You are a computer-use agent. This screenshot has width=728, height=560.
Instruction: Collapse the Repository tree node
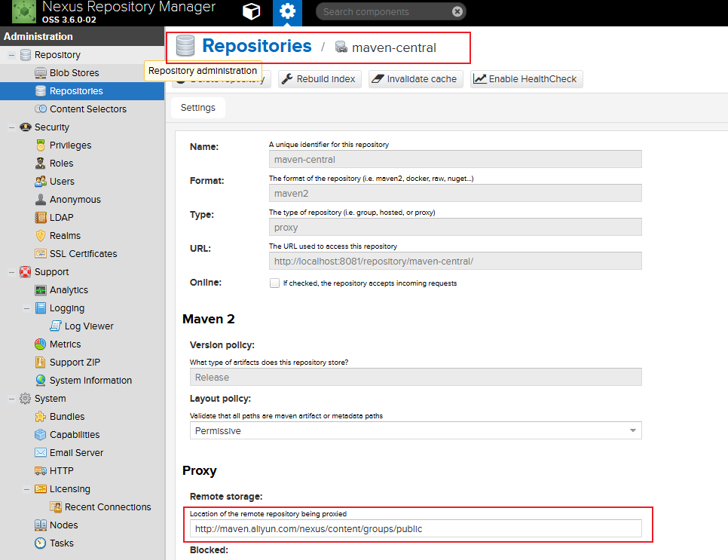[x=11, y=55]
